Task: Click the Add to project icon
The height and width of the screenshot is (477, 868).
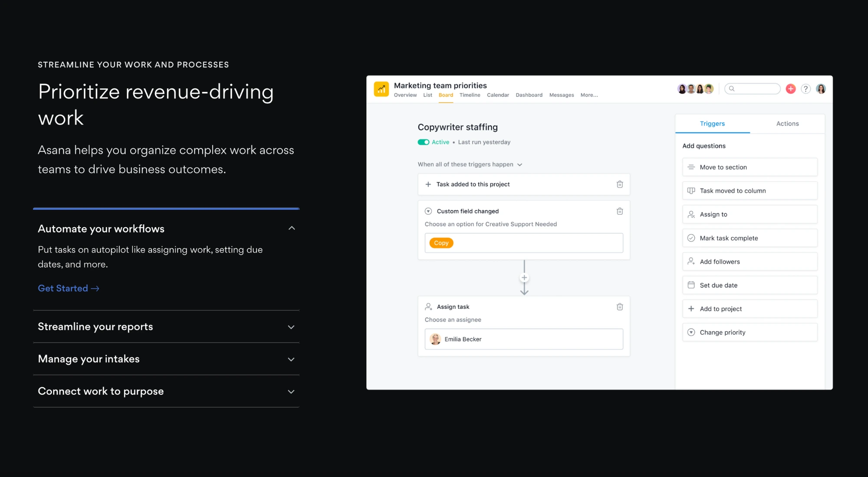Action: (691, 308)
